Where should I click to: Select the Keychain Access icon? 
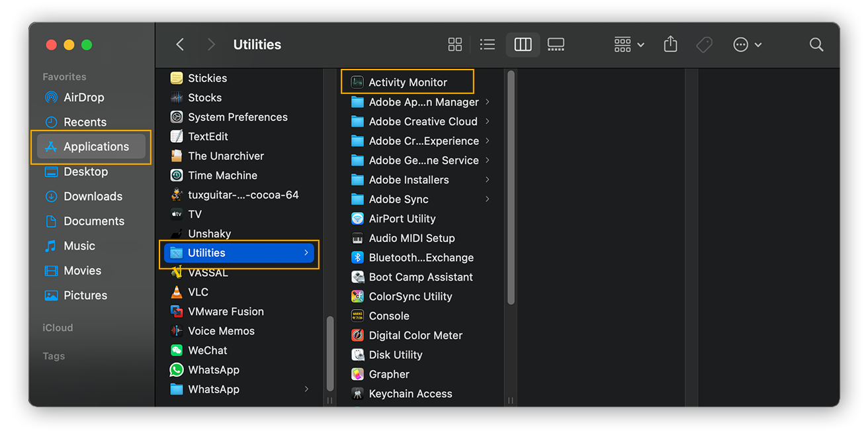tap(357, 394)
